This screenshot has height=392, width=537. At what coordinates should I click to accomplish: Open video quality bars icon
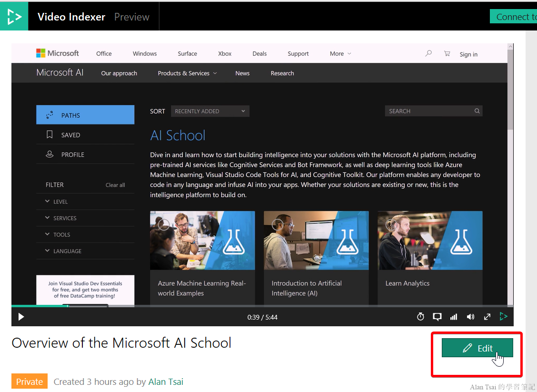coord(454,317)
